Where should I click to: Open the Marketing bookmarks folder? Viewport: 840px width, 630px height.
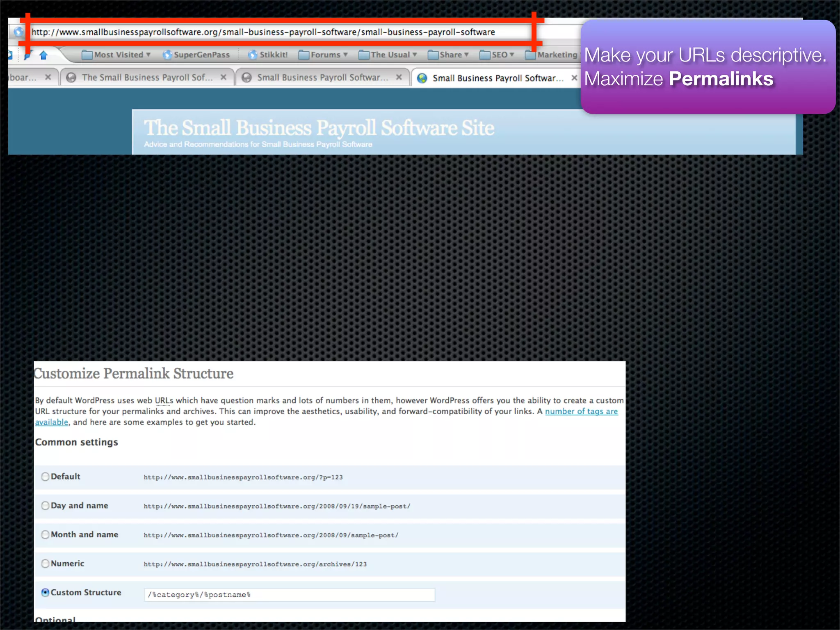[552, 55]
